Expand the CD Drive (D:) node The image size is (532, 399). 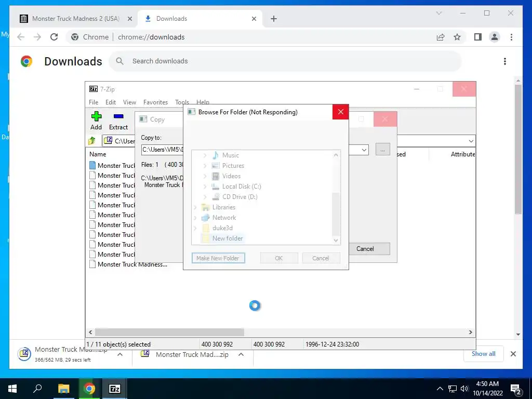click(205, 197)
